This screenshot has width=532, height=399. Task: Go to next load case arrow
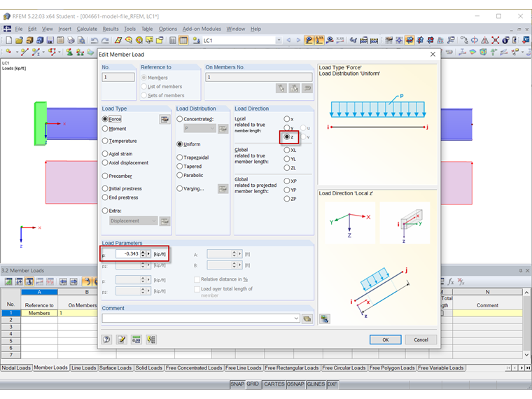(x=298, y=40)
